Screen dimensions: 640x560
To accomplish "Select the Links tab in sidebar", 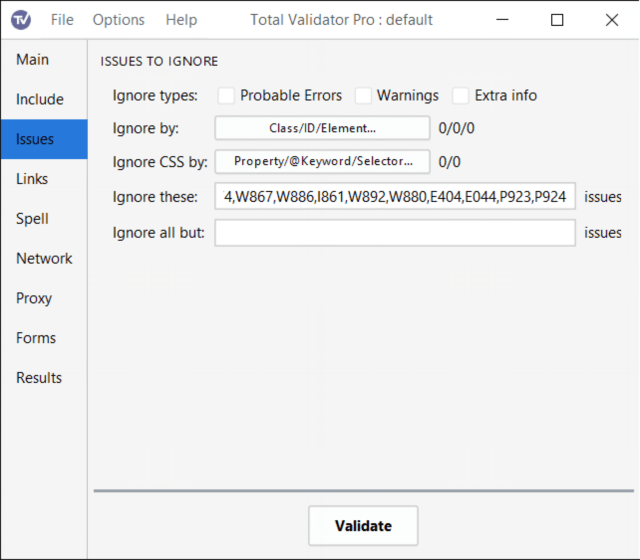I will click(x=32, y=179).
